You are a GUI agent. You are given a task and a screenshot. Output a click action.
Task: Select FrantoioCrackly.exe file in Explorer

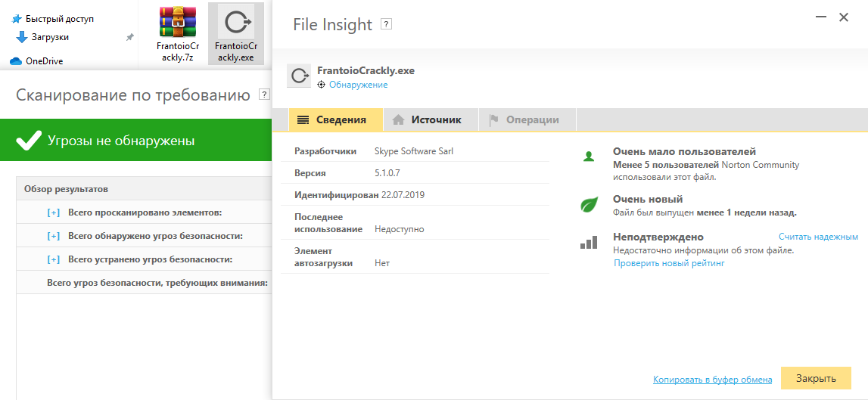236,34
